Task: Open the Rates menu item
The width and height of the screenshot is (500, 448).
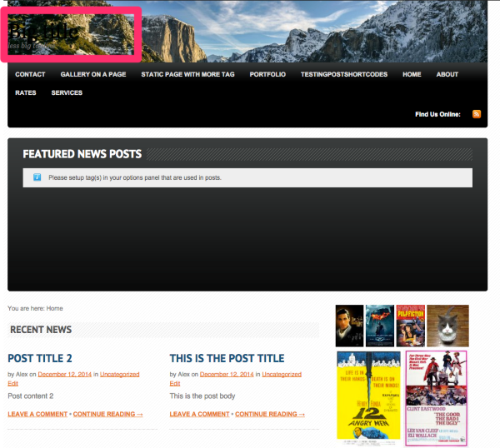Action: [x=26, y=92]
